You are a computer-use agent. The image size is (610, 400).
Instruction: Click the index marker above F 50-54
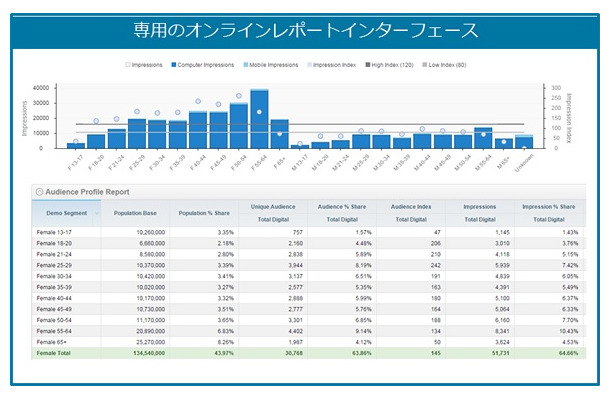(x=239, y=96)
